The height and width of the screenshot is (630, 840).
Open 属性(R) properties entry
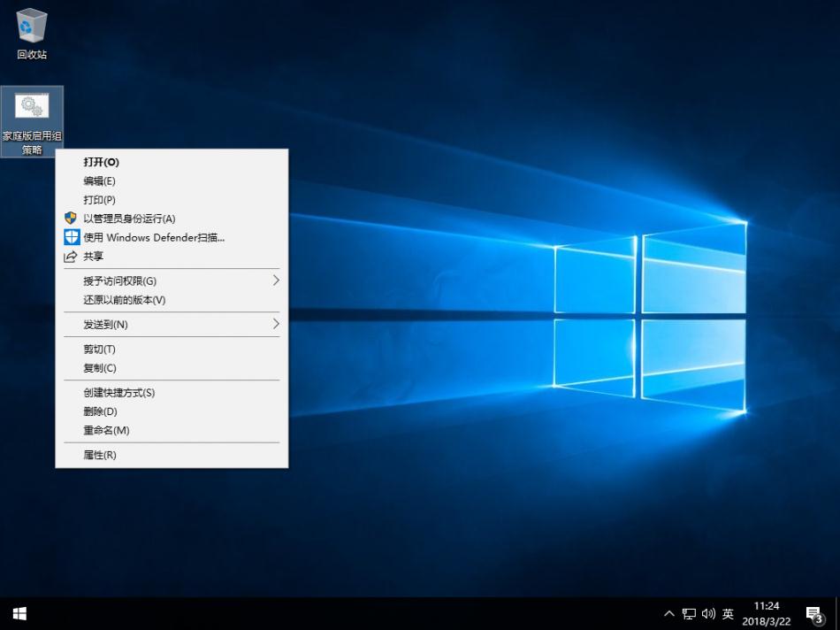172,455
